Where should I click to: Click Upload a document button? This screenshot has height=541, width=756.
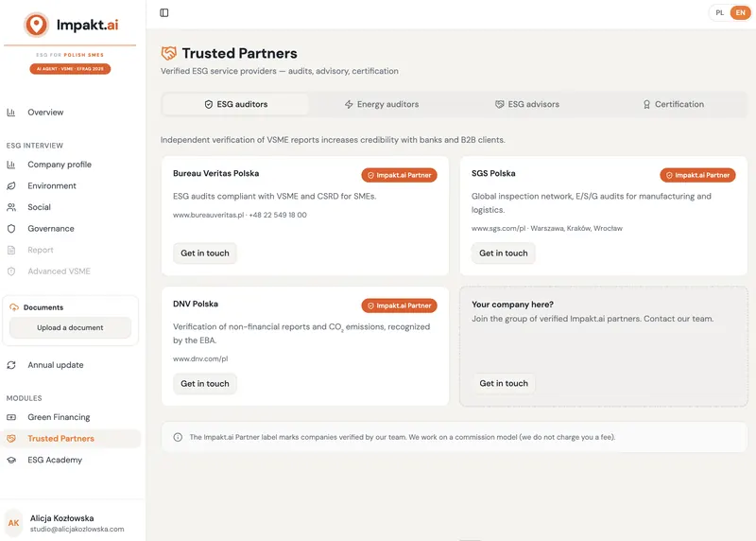click(70, 327)
